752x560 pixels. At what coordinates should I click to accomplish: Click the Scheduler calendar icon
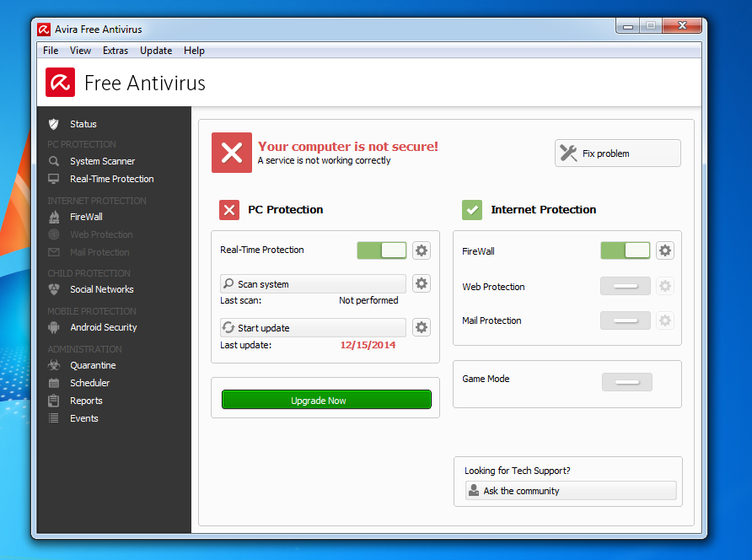pos(54,383)
